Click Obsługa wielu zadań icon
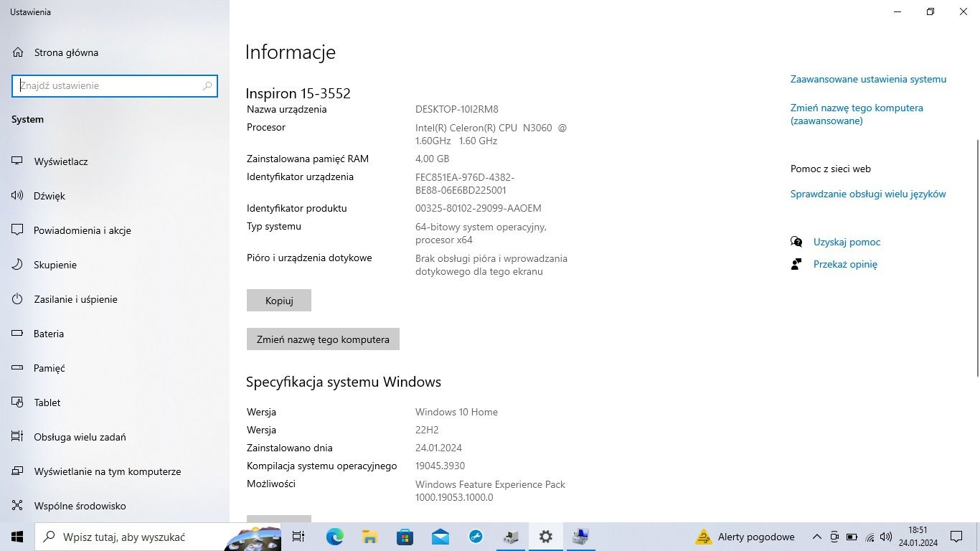Viewport: 980px width, 551px height. [x=18, y=437]
